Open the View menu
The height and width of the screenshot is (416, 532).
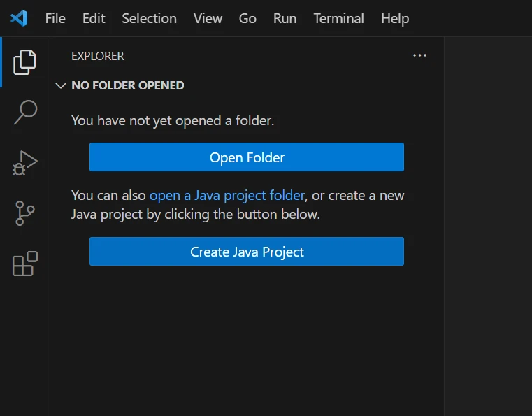[x=208, y=18]
